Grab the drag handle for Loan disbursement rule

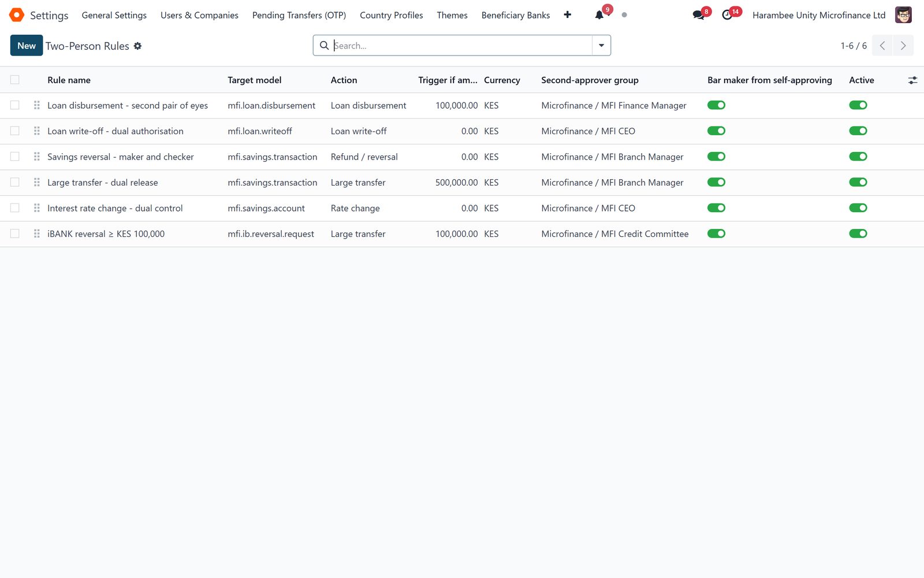(37, 105)
